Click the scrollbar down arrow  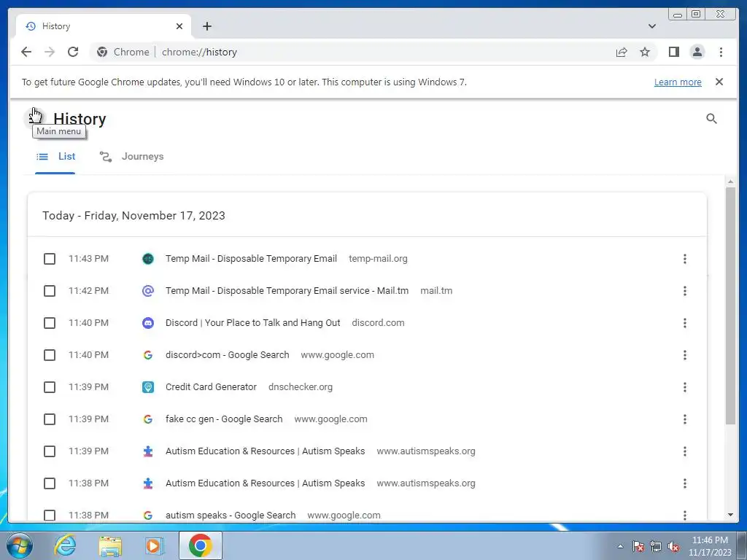pos(730,515)
